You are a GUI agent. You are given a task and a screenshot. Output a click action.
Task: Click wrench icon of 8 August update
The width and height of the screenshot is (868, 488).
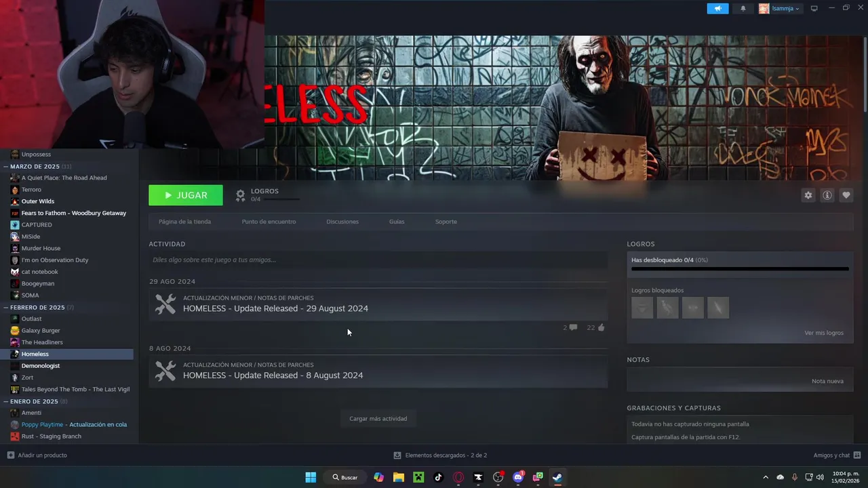click(x=165, y=371)
